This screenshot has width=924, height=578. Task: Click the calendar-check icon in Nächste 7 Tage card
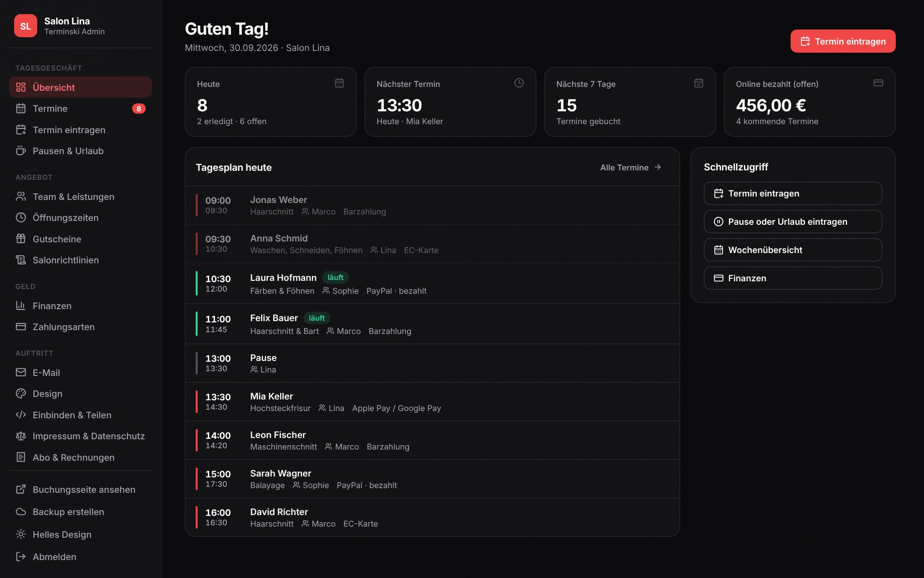point(699,83)
